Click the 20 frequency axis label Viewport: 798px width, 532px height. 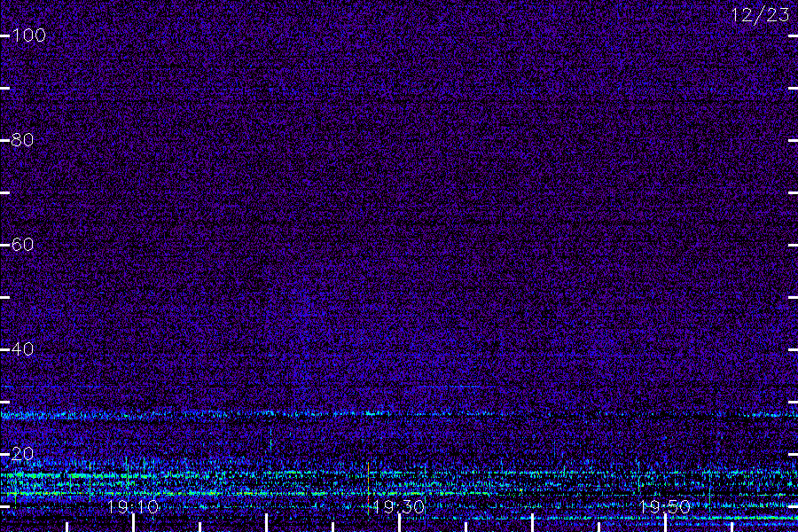point(22,454)
